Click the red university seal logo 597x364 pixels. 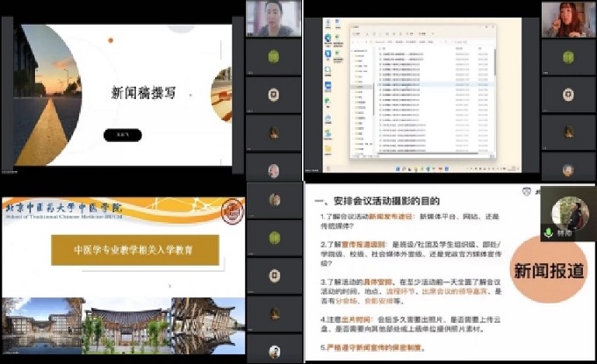point(230,211)
